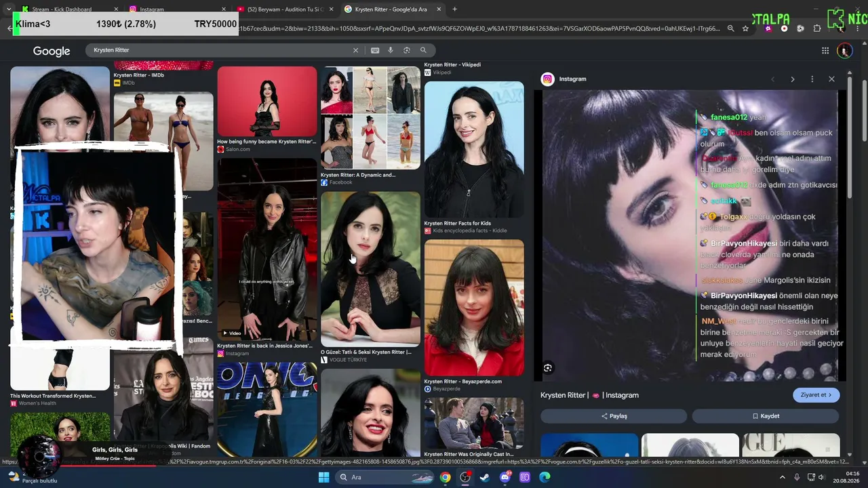
Task: Open Steam from the taskbar
Action: coord(485,477)
